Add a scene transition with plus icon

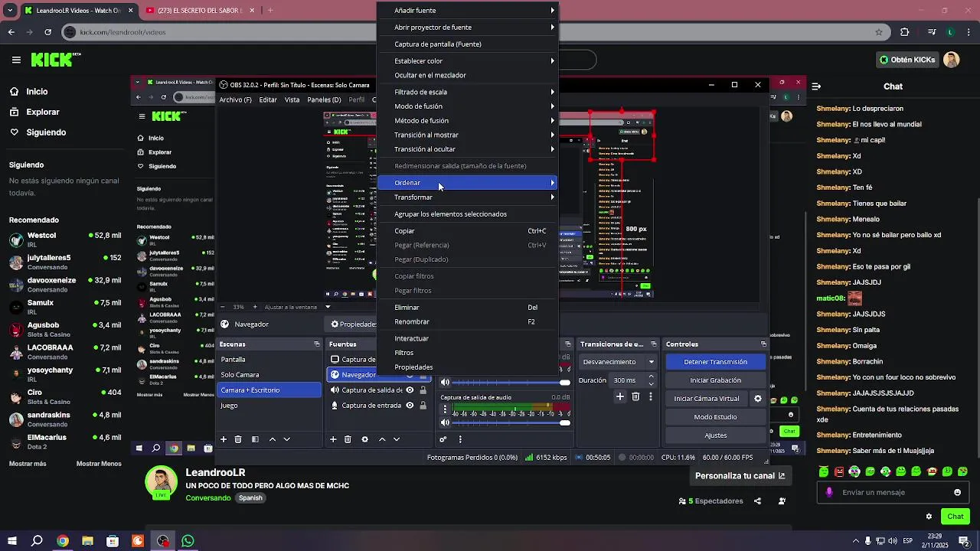pyautogui.click(x=620, y=396)
